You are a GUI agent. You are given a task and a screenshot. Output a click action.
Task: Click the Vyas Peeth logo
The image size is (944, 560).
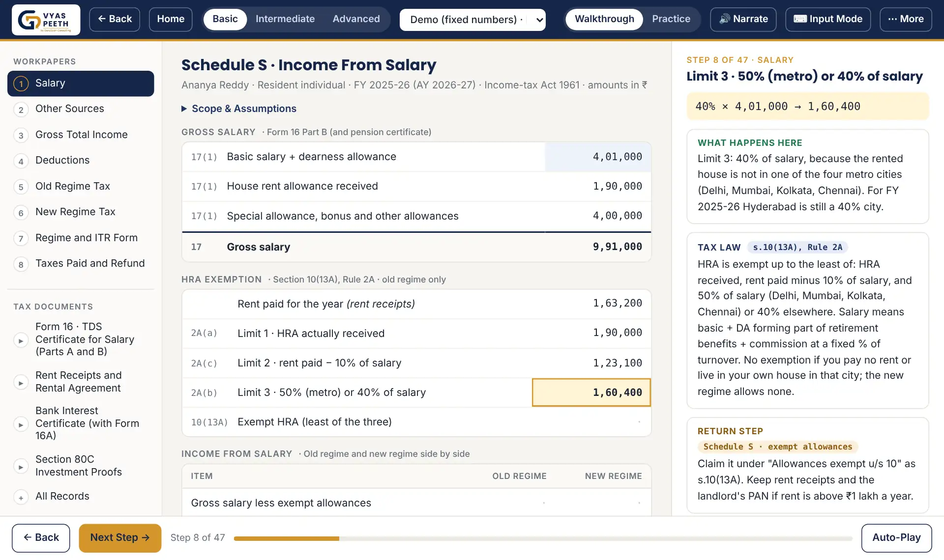[x=46, y=20]
